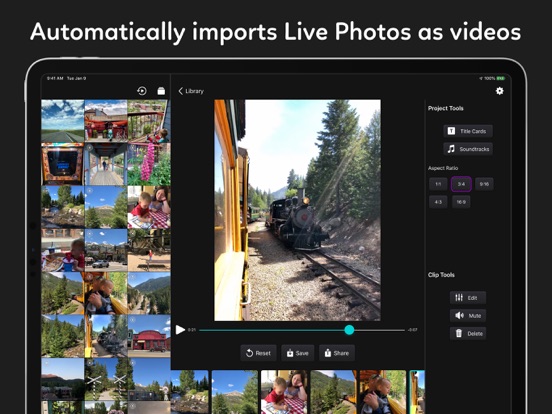Viewport: 552px width, 414px height.
Task: Select the 4:3 aspect ratio
Action: [x=438, y=202]
